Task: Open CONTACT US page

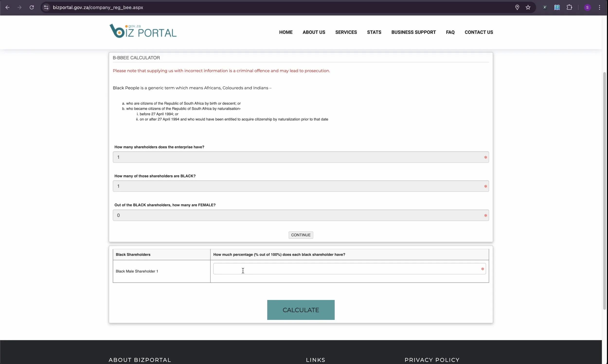Action: [x=479, y=32]
